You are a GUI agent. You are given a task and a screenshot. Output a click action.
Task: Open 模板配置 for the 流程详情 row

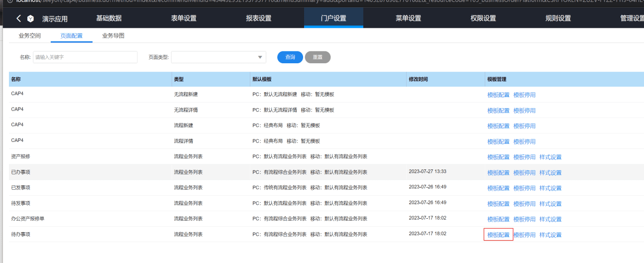click(498, 142)
